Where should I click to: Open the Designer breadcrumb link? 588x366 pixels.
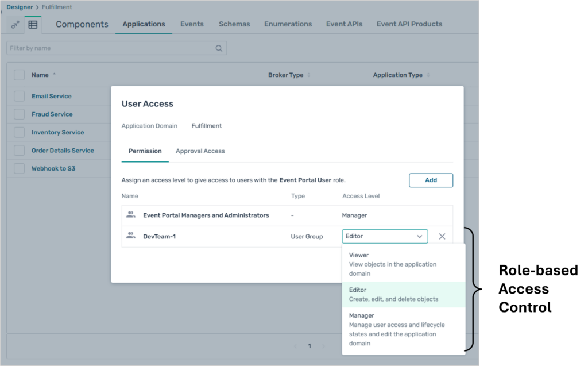coord(20,7)
